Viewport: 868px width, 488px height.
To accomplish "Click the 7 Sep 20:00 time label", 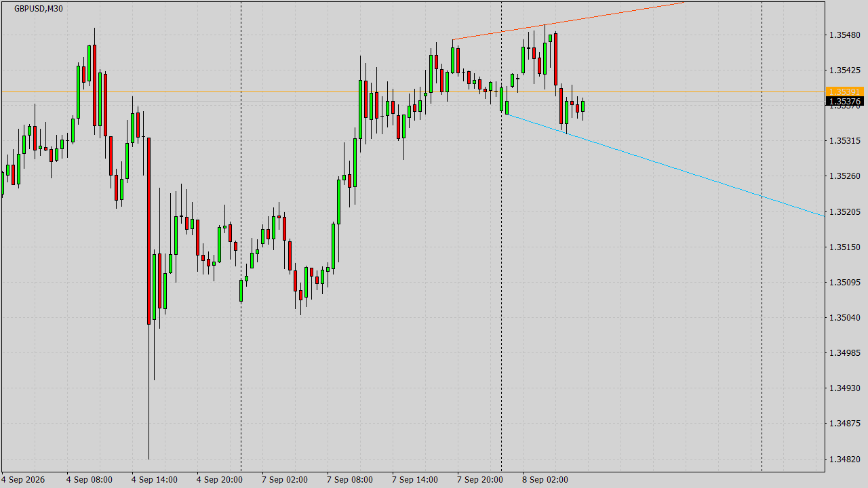I will 480,480.
